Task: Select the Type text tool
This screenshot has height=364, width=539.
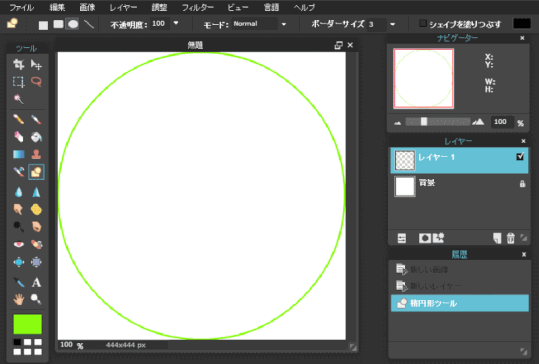Action: pos(36,282)
